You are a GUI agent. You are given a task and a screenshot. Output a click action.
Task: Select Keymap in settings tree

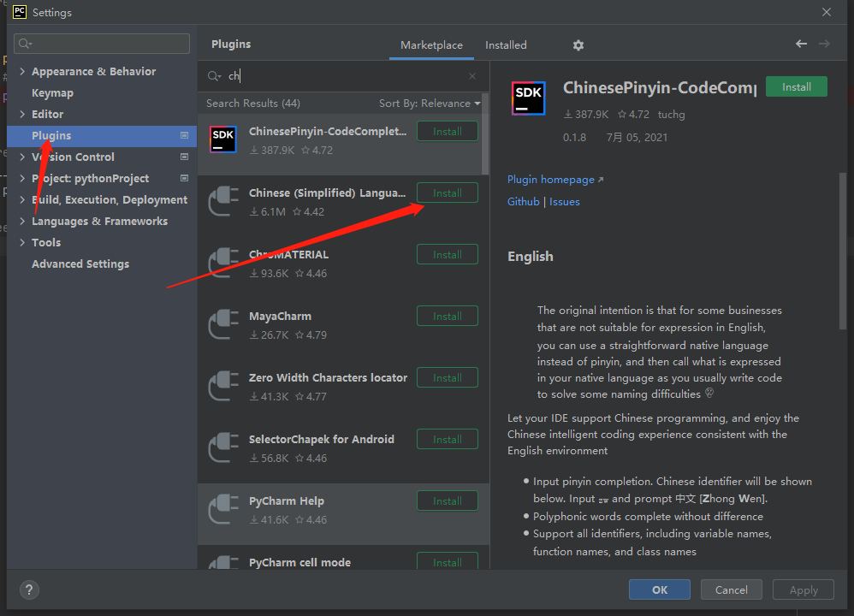52,92
